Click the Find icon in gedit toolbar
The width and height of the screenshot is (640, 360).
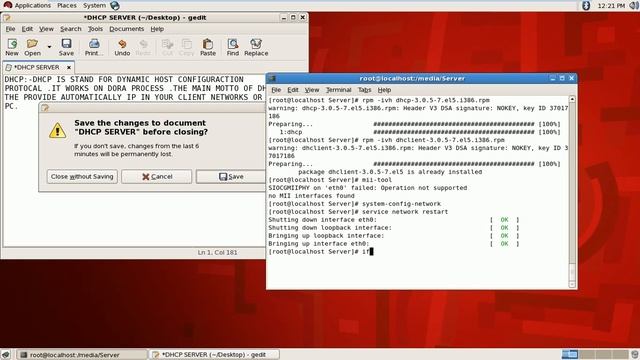click(233, 47)
